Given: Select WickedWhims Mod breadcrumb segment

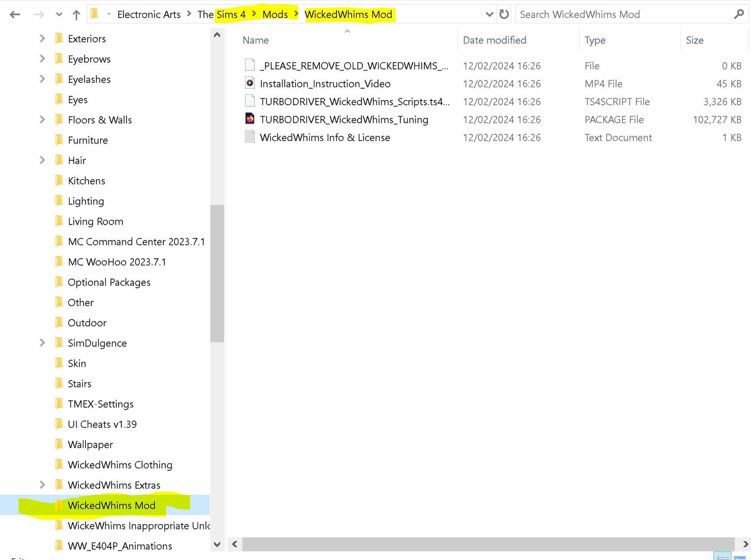Looking at the screenshot, I should click(x=349, y=15).
